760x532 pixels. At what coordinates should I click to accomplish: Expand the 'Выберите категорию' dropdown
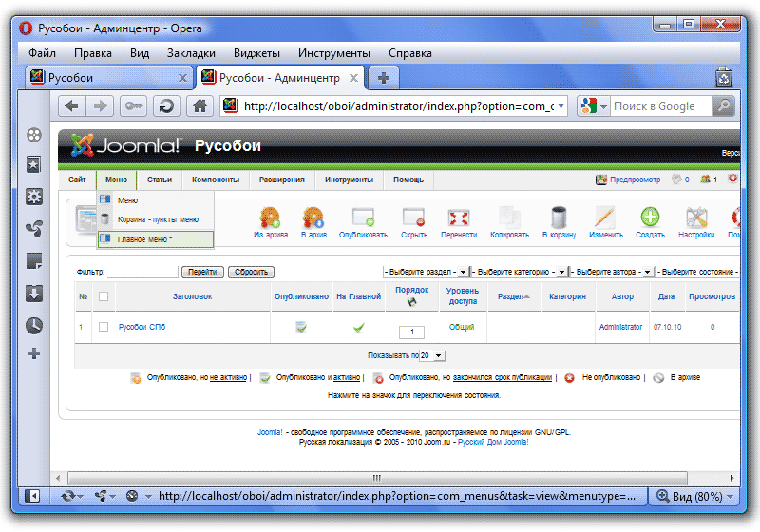click(519, 272)
